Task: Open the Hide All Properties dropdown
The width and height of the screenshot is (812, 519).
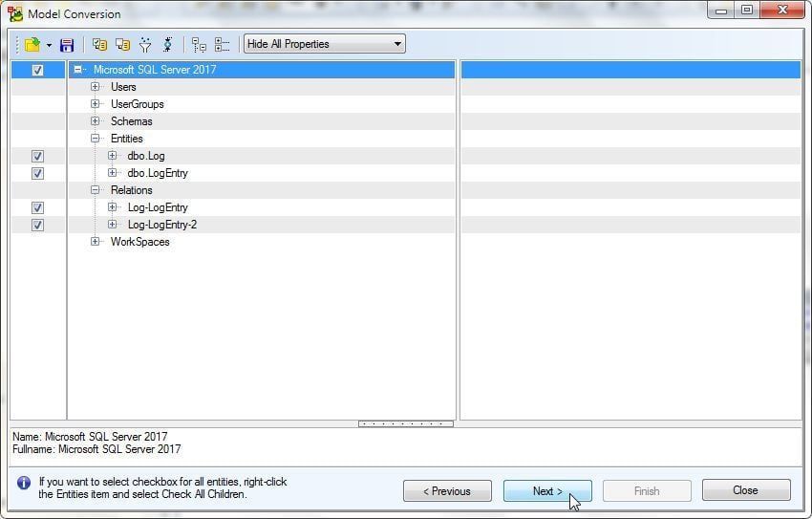Action: (x=325, y=44)
